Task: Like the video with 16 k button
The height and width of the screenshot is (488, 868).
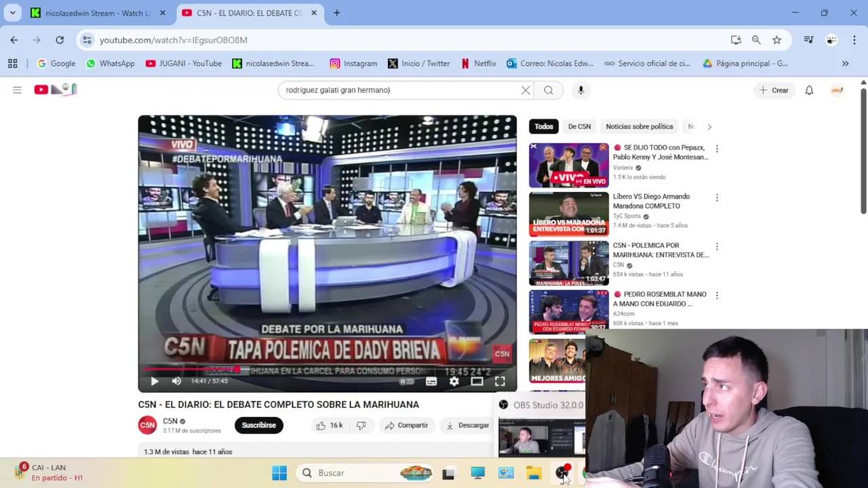Action: pyautogui.click(x=329, y=425)
